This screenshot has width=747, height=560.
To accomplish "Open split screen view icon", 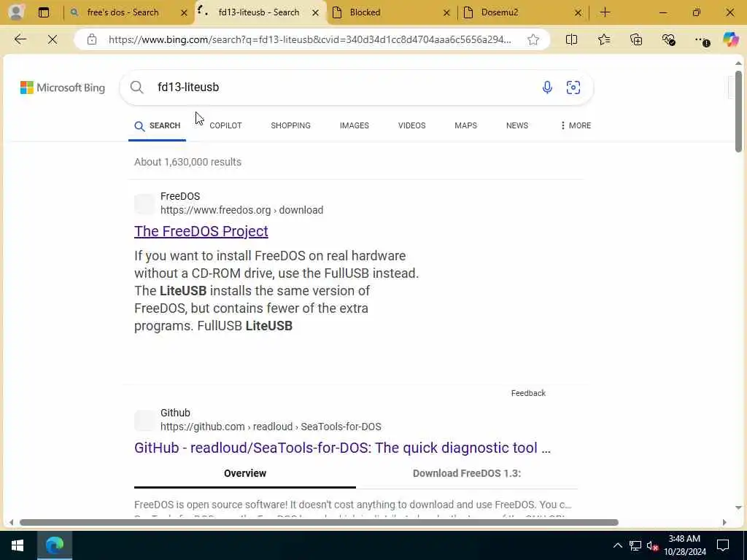I will click(x=571, y=39).
